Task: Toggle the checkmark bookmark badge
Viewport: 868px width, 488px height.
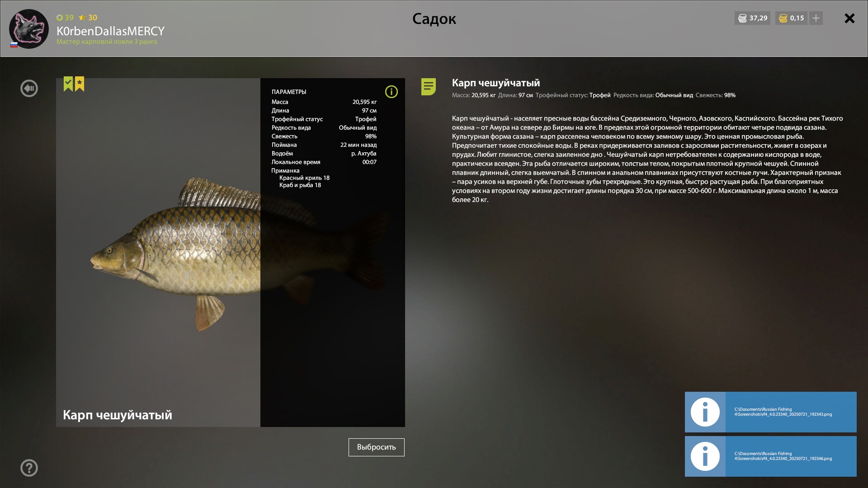Action: pyautogui.click(x=68, y=84)
